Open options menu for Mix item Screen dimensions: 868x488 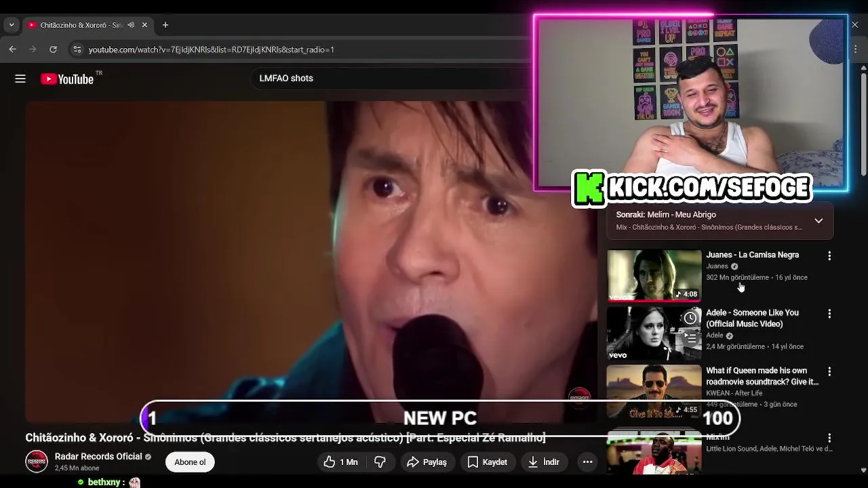(829, 439)
